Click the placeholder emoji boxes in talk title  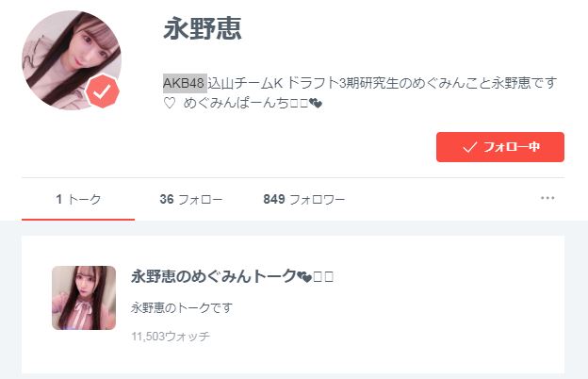coord(323,277)
